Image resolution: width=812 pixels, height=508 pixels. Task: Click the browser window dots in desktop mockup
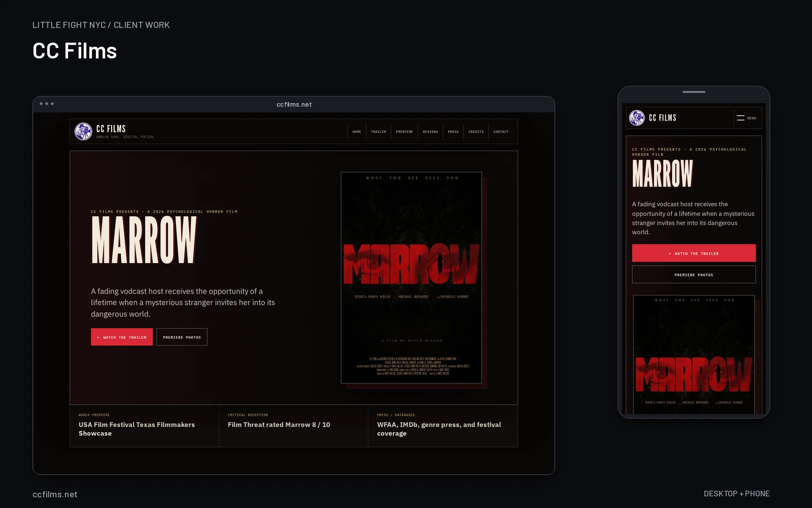click(x=47, y=104)
